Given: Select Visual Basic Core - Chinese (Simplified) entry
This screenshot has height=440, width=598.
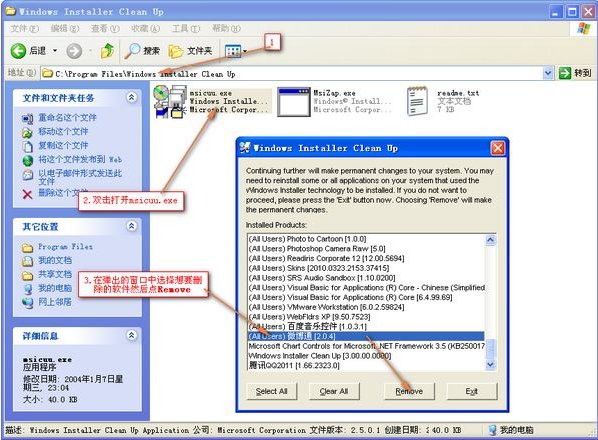Looking at the screenshot, I should (367, 287).
